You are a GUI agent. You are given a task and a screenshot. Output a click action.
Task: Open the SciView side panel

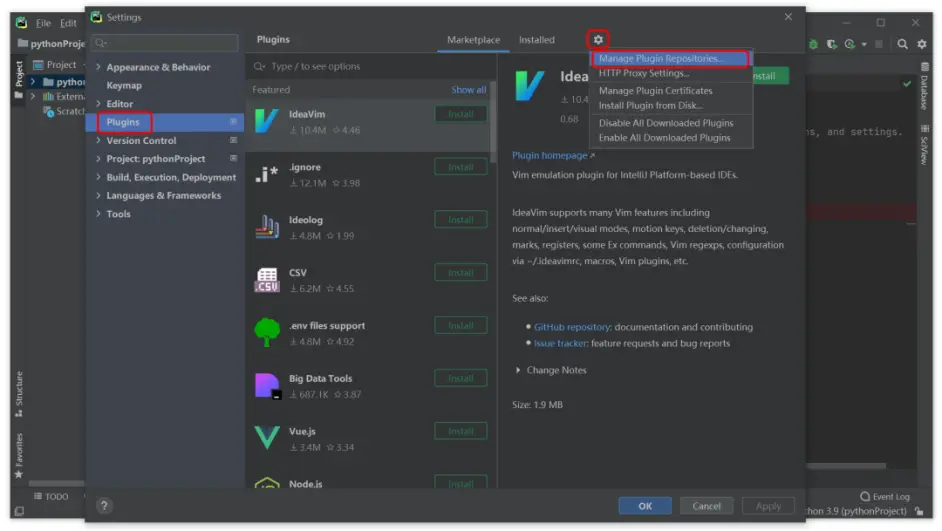[925, 144]
